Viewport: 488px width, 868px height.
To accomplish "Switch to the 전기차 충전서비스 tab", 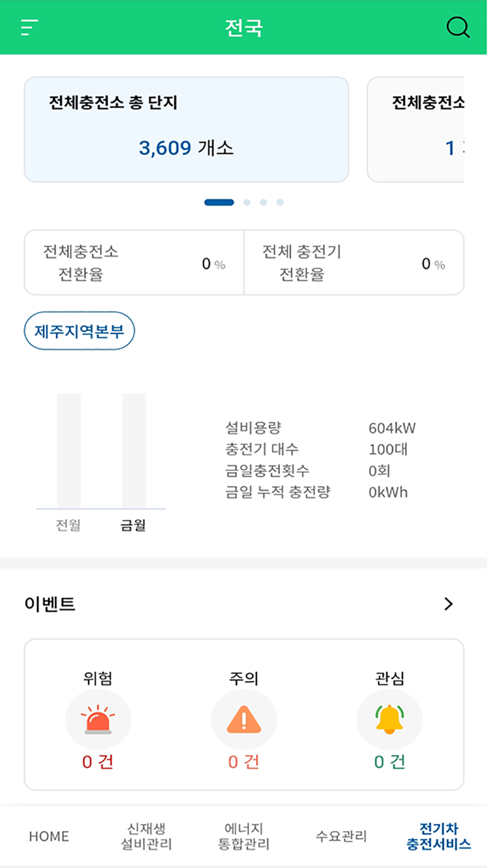I will [x=438, y=836].
